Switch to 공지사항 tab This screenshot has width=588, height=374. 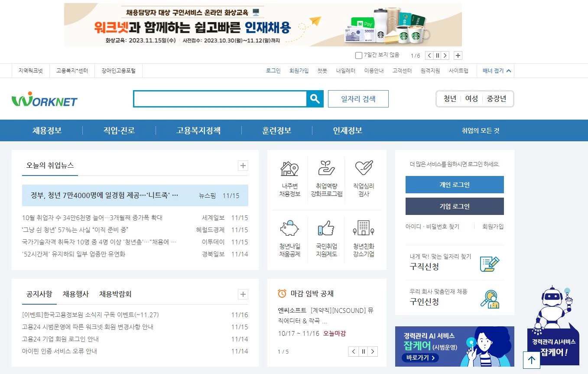pos(39,294)
